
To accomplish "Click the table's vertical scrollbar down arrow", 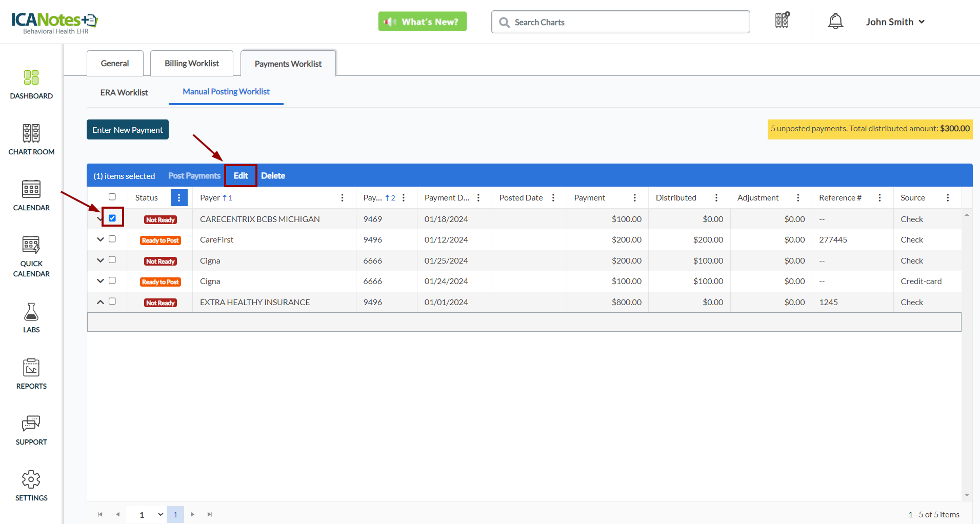I will tap(967, 495).
